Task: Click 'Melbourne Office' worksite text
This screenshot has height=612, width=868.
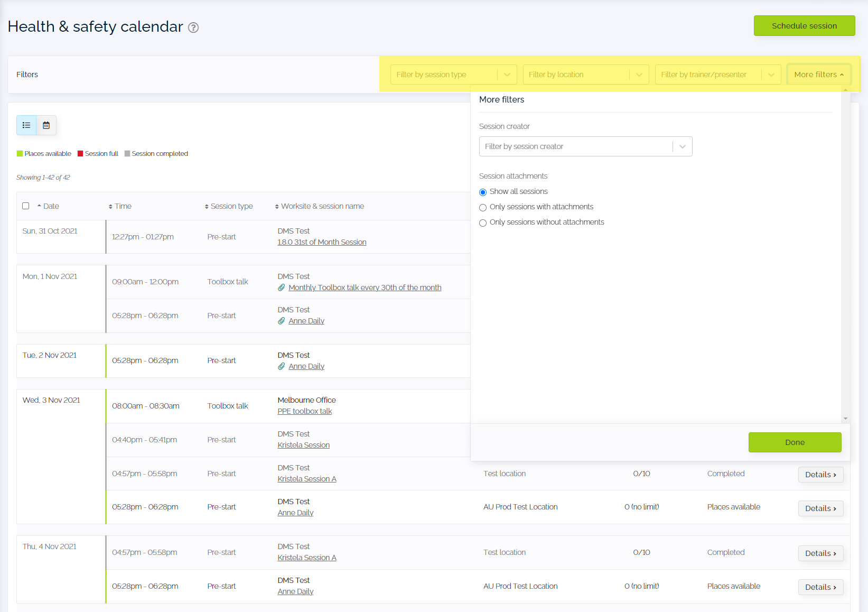Action: 307,400
